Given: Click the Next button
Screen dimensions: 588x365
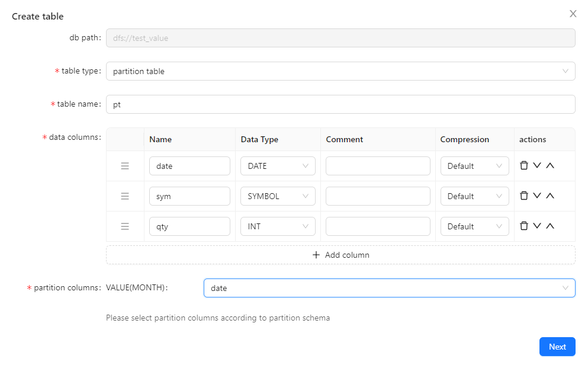Looking at the screenshot, I should point(557,347).
